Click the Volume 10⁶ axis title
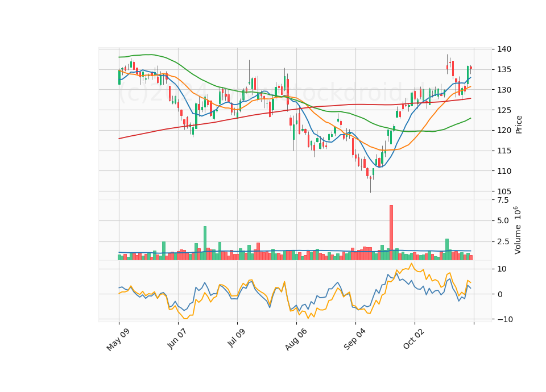Image resolution: width=546 pixels, height=392 pixels. click(517, 230)
